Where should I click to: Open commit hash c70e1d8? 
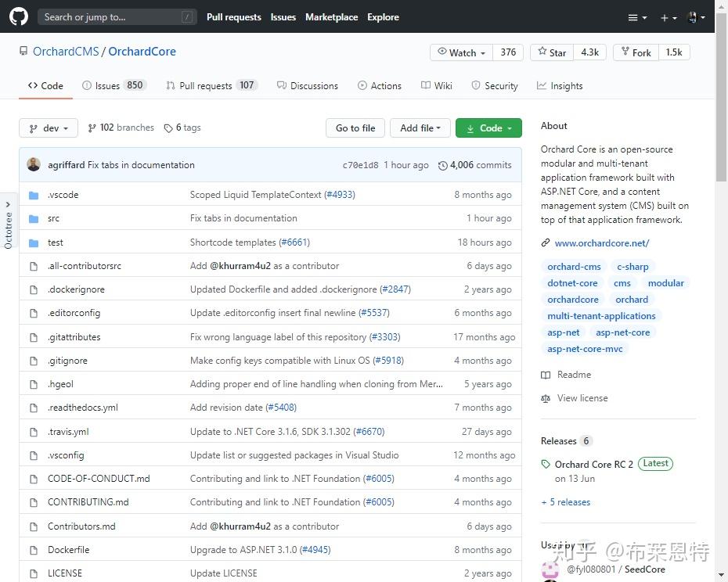tap(360, 165)
